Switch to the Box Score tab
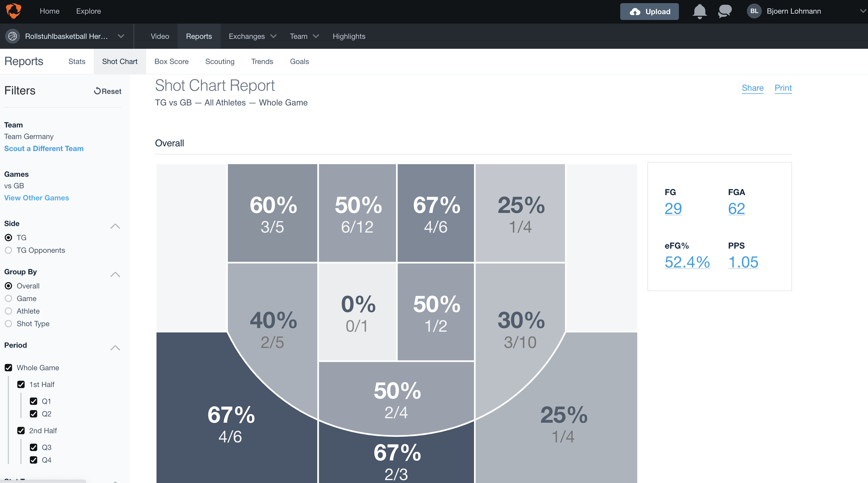This screenshot has height=483, width=868. pyautogui.click(x=171, y=61)
